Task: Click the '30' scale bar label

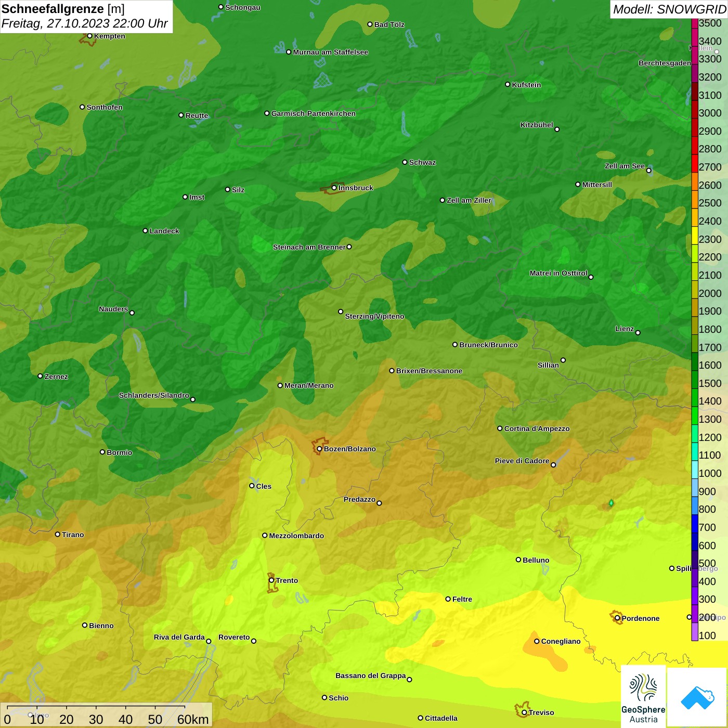Action: click(96, 719)
